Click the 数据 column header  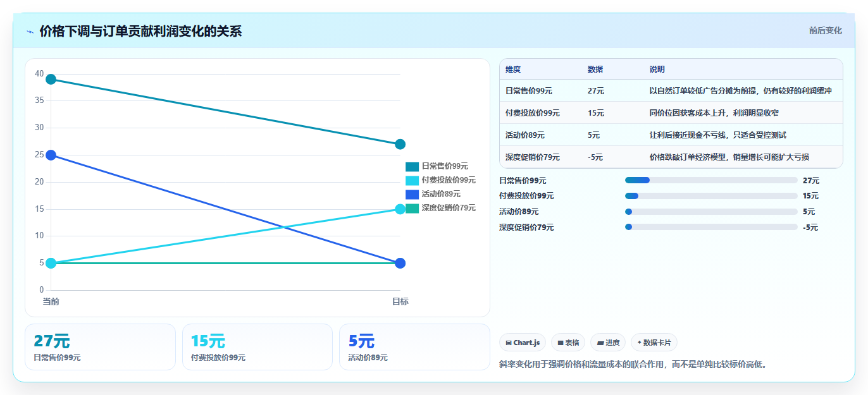point(595,70)
